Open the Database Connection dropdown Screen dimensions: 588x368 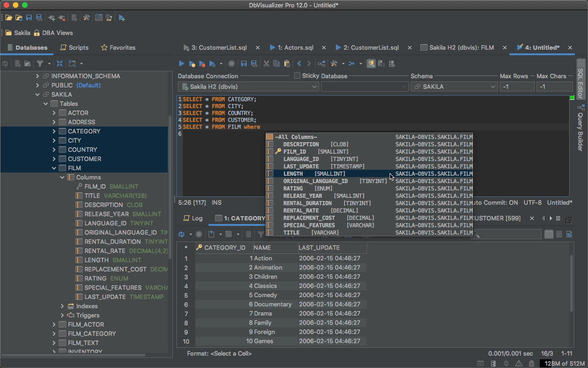pos(248,86)
